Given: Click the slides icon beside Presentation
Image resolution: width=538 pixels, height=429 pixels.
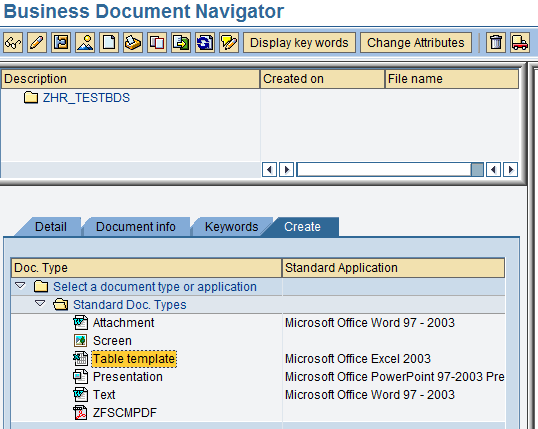Looking at the screenshot, I should (x=81, y=376).
